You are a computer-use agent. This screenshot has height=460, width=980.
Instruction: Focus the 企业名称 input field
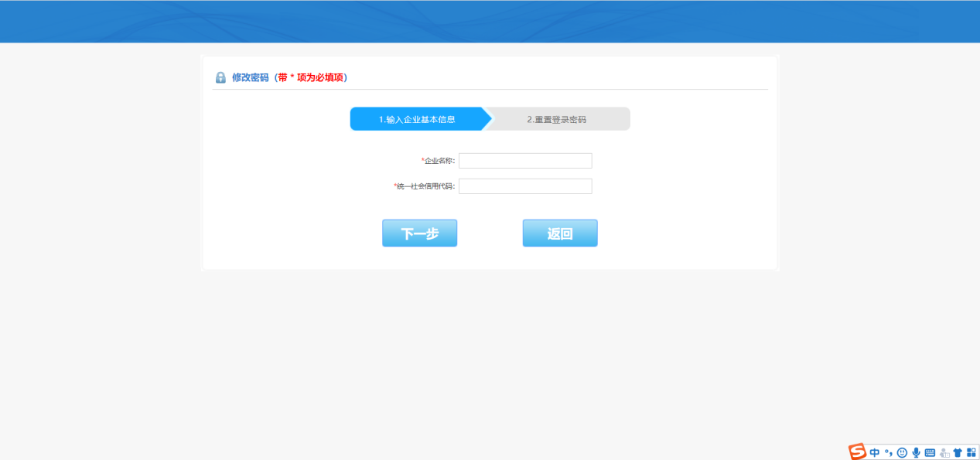(525, 161)
